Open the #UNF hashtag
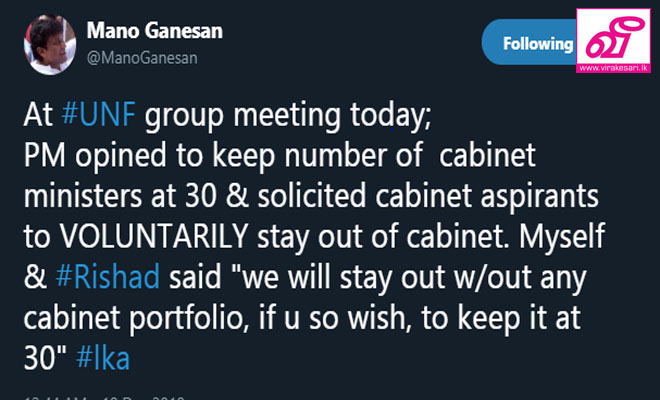 click(x=98, y=114)
